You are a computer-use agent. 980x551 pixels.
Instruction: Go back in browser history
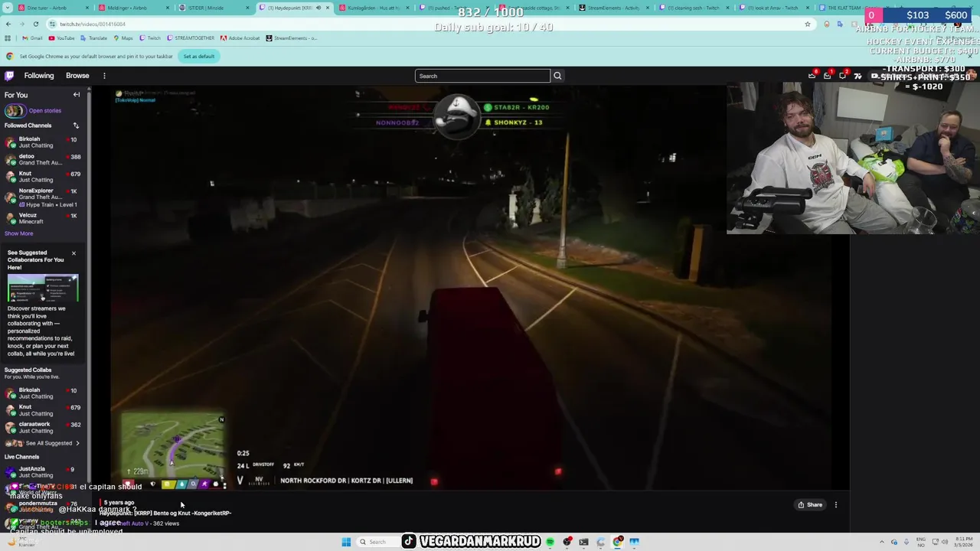point(8,24)
